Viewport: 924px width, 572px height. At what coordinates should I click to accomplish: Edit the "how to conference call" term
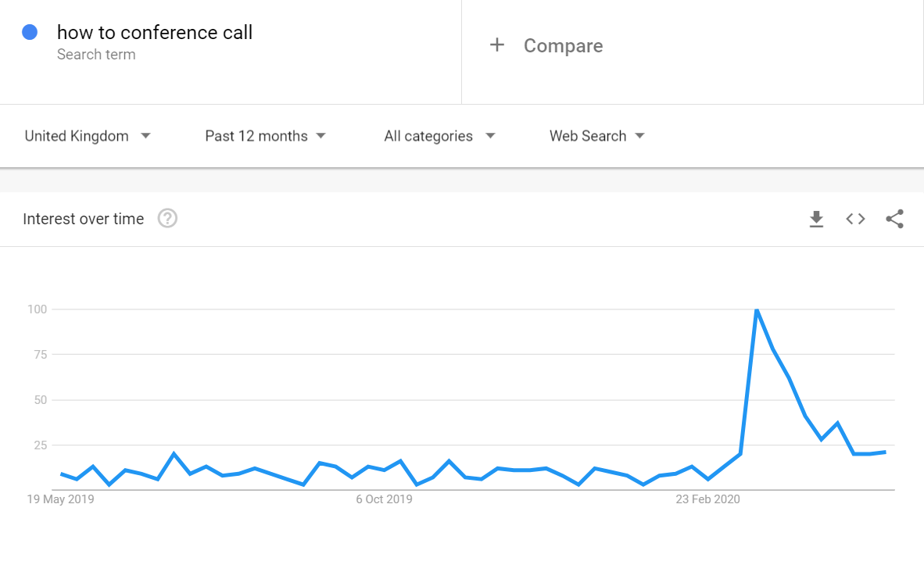155,32
